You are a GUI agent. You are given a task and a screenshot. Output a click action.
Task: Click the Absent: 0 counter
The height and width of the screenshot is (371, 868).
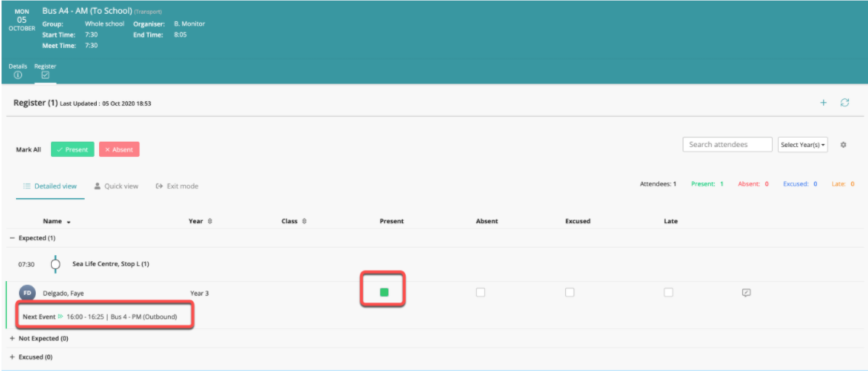754,184
